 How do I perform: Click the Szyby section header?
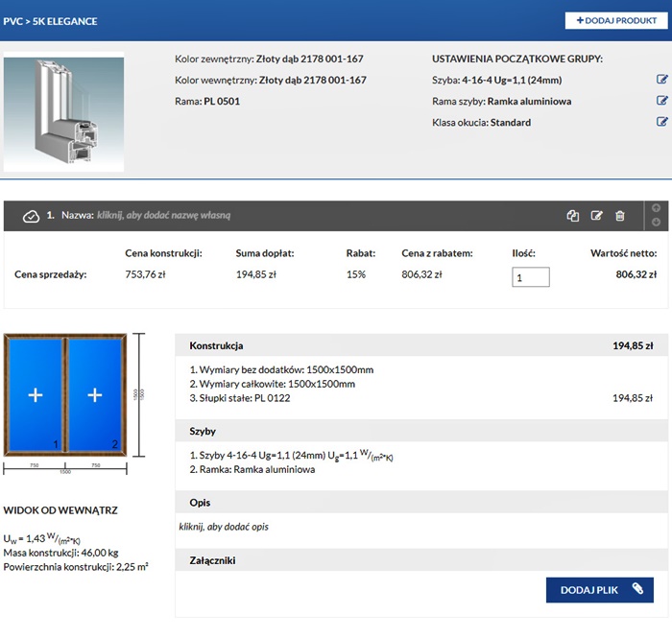pyautogui.click(x=203, y=432)
